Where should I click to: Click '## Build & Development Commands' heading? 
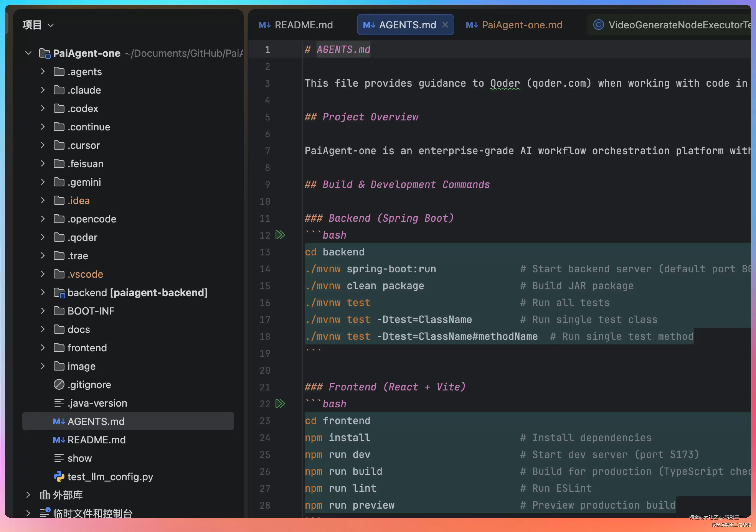pyautogui.click(x=397, y=184)
